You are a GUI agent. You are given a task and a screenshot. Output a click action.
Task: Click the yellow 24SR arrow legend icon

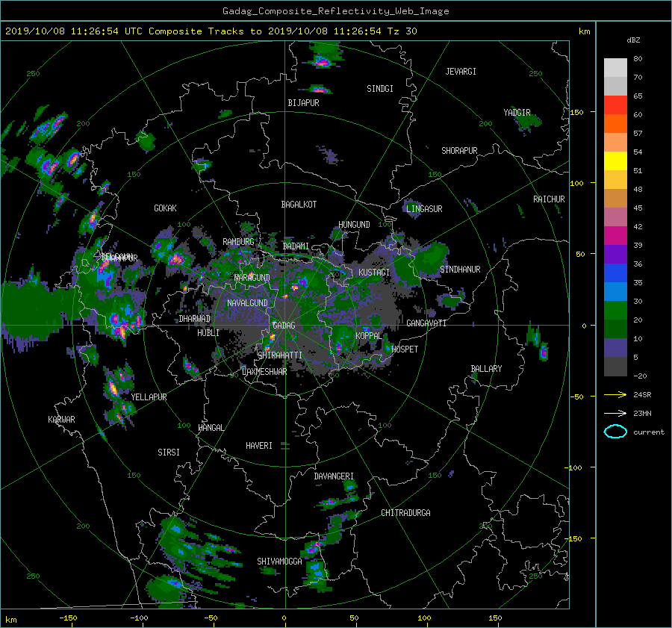(615, 394)
